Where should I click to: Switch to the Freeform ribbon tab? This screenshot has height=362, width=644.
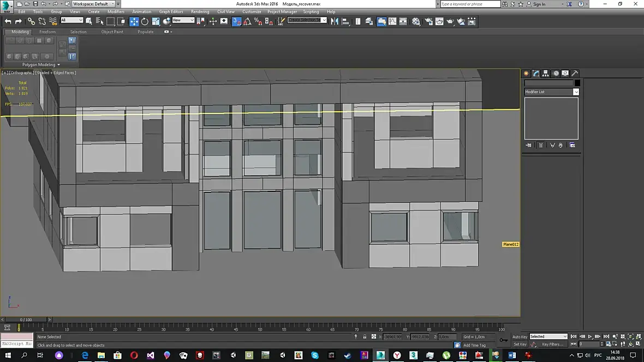click(47, 32)
